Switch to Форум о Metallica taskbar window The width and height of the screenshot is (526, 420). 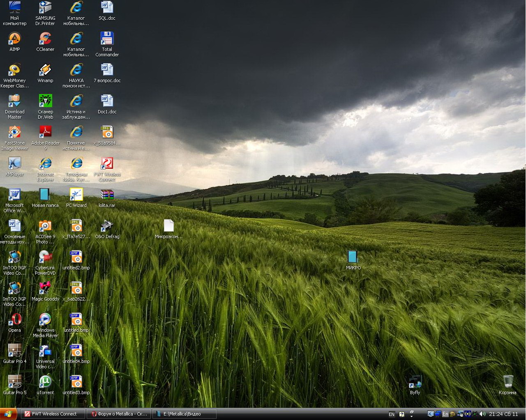pos(119,414)
